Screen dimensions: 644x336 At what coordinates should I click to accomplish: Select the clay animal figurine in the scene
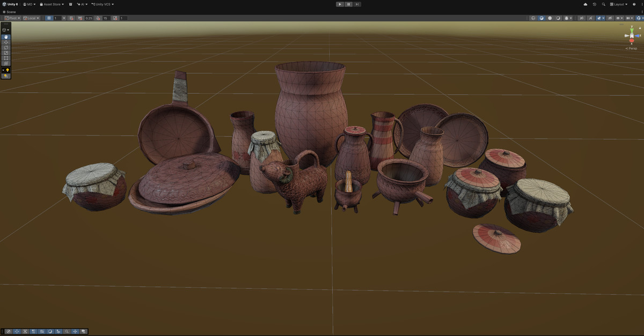297,182
